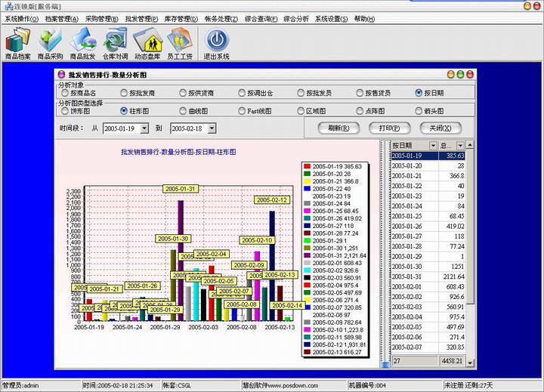The height and width of the screenshot is (392, 544).
Task: Select table row 2005-01-26
Action: [x=428, y=227]
